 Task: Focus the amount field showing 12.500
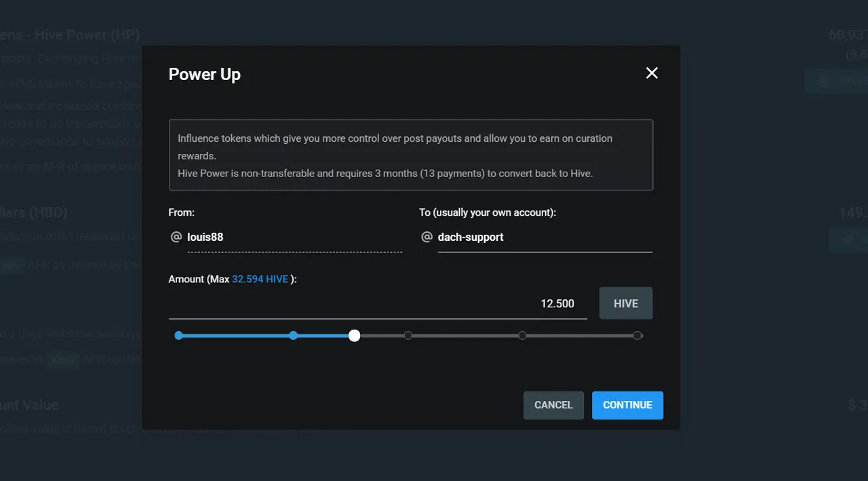pyautogui.click(x=378, y=303)
